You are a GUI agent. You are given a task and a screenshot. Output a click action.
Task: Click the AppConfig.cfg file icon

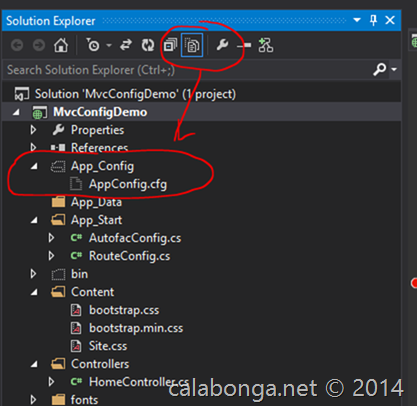[76, 184]
